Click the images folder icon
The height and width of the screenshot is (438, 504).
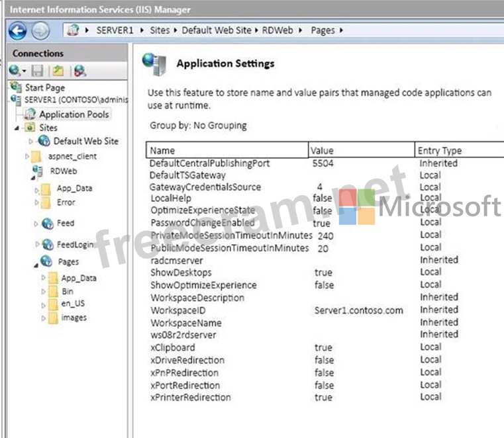[x=53, y=318]
